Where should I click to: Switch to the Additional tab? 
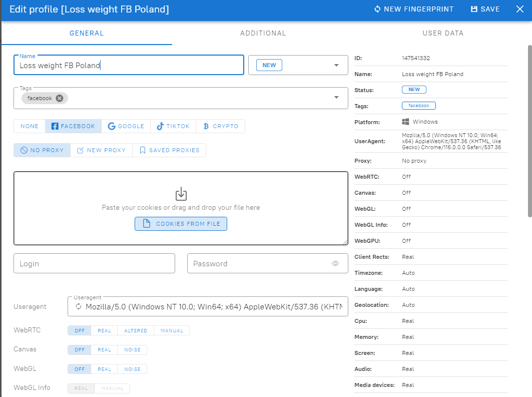pyautogui.click(x=263, y=33)
